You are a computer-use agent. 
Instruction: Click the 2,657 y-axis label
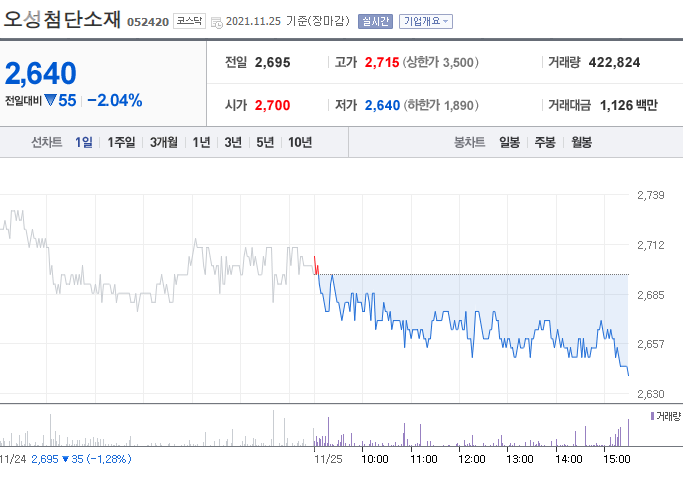[x=651, y=344]
